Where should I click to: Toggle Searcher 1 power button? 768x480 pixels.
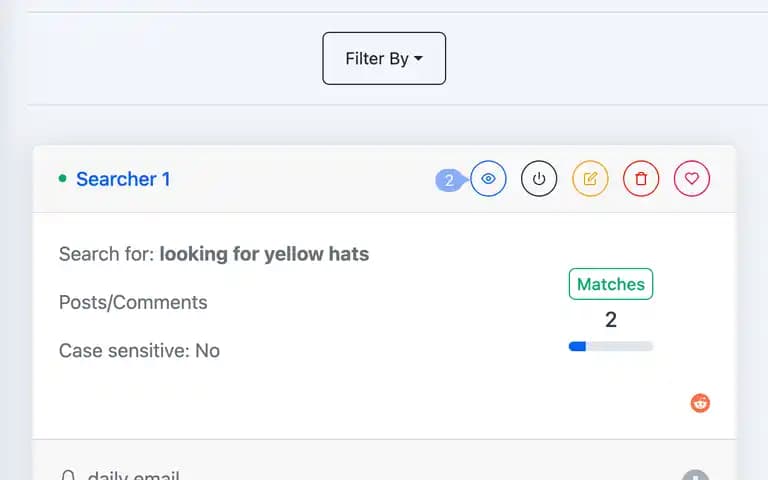click(539, 179)
